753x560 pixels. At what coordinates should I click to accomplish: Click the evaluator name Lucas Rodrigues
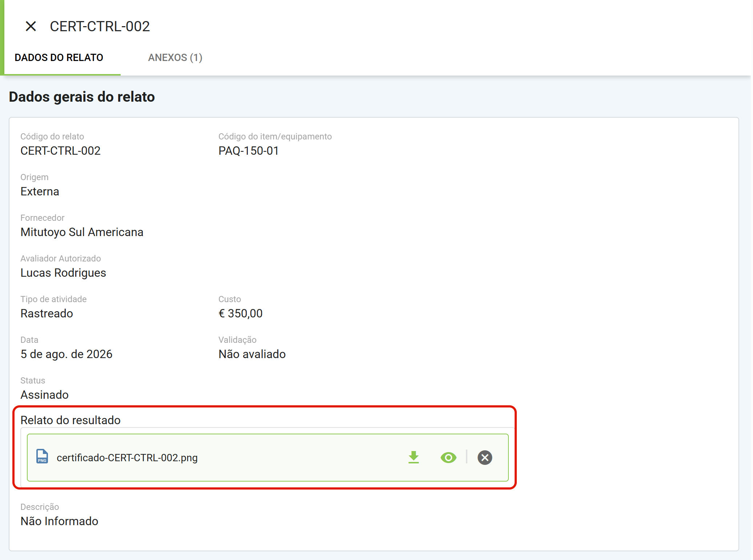[x=63, y=273]
